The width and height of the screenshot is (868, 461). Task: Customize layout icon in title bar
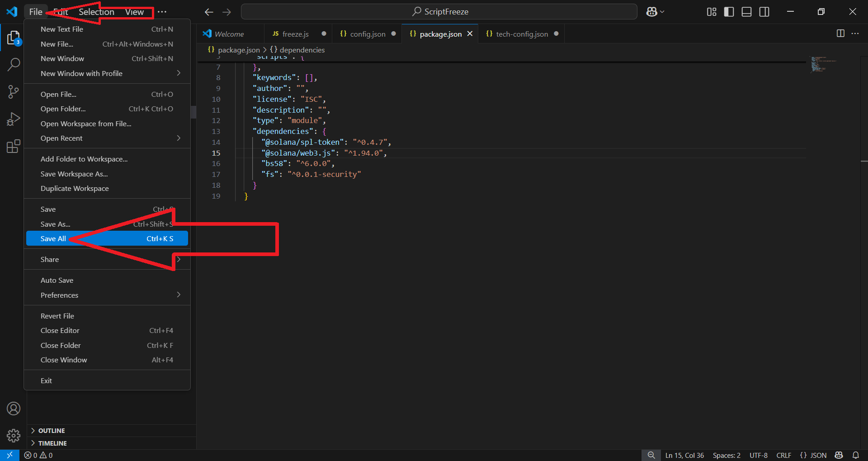pyautogui.click(x=712, y=12)
